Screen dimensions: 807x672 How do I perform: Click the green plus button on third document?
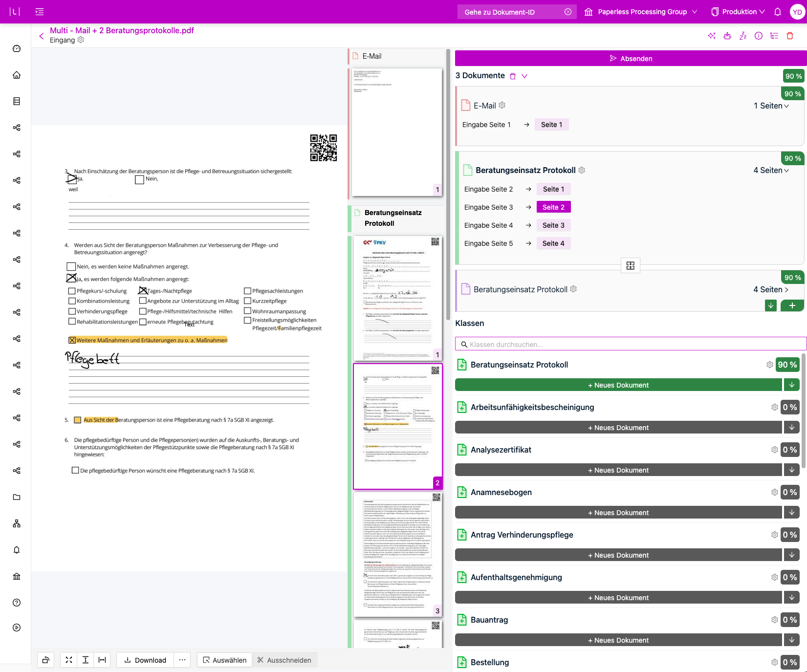click(792, 305)
